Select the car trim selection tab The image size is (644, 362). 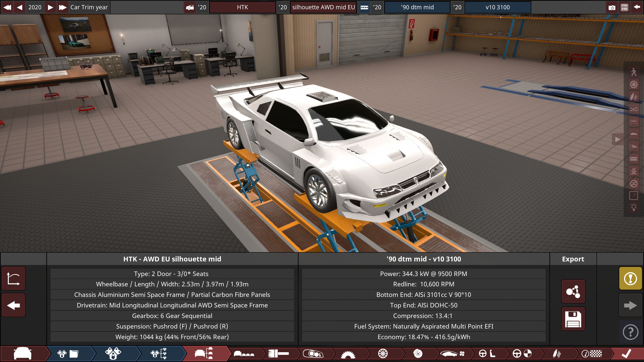click(204, 354)
